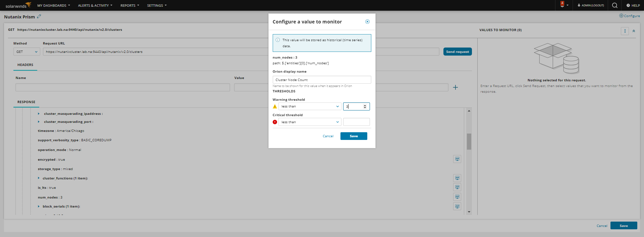
Task: Open warning threshold operator dropdown
Action: pyautogui.click(x=310, y=106)
